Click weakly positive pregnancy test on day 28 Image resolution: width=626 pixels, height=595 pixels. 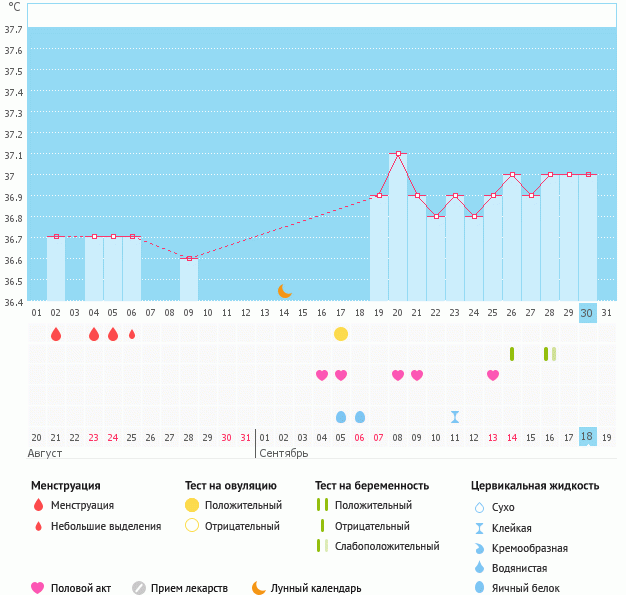[550, 354]
